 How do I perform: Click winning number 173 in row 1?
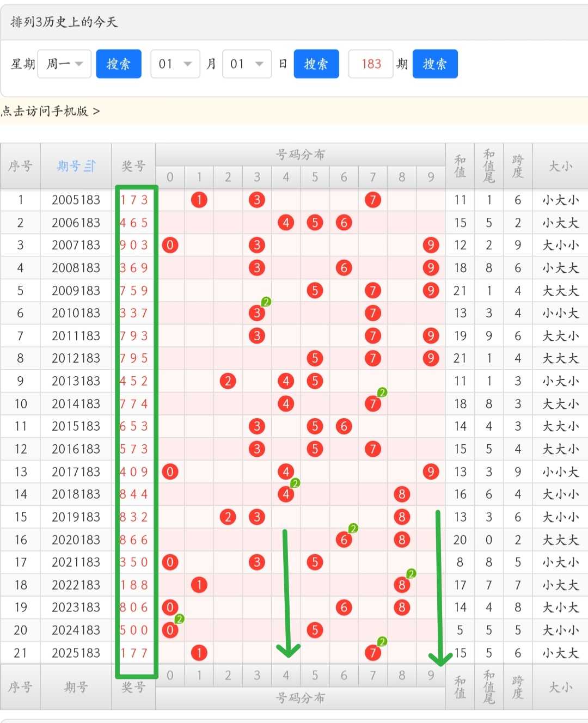(134, 200)
